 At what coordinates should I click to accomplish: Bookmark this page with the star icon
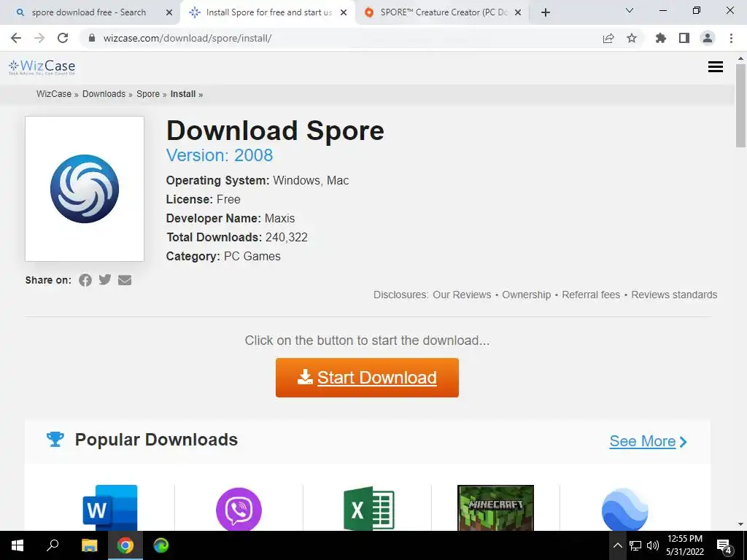coord(632,38)
